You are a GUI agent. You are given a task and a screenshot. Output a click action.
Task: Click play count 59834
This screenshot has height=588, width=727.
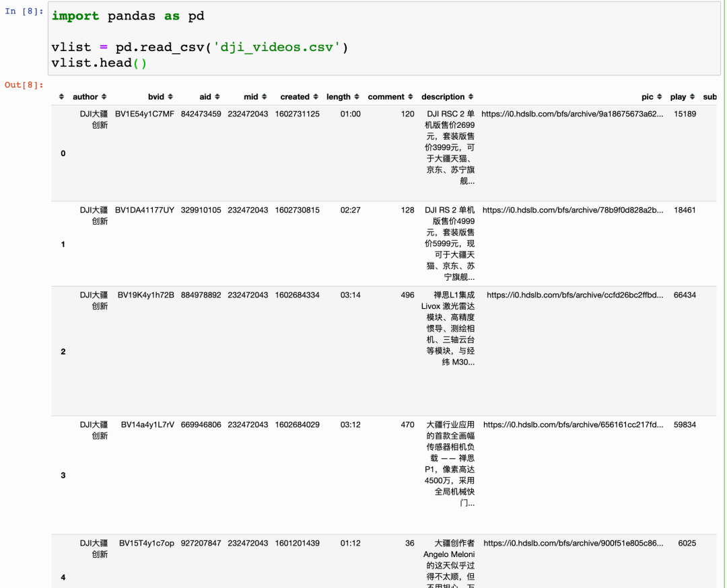tap(685, 425)
